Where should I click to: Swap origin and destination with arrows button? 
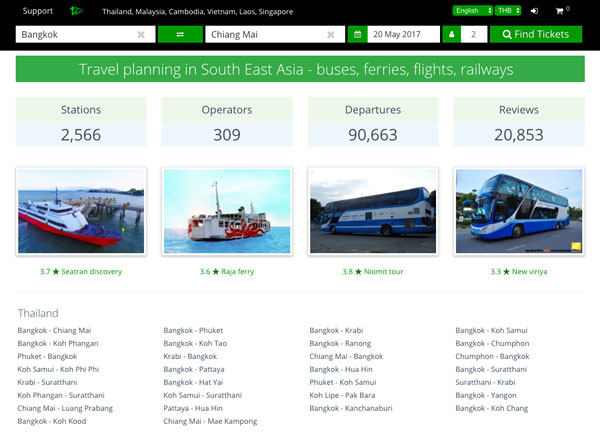tap(180, 34)
